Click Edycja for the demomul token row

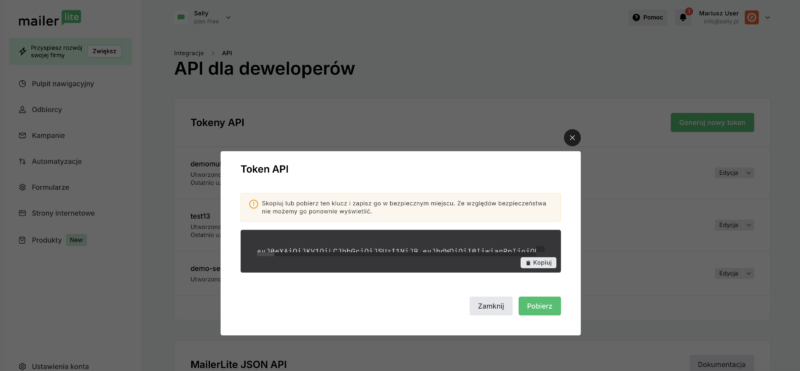[x=729, y=173]
